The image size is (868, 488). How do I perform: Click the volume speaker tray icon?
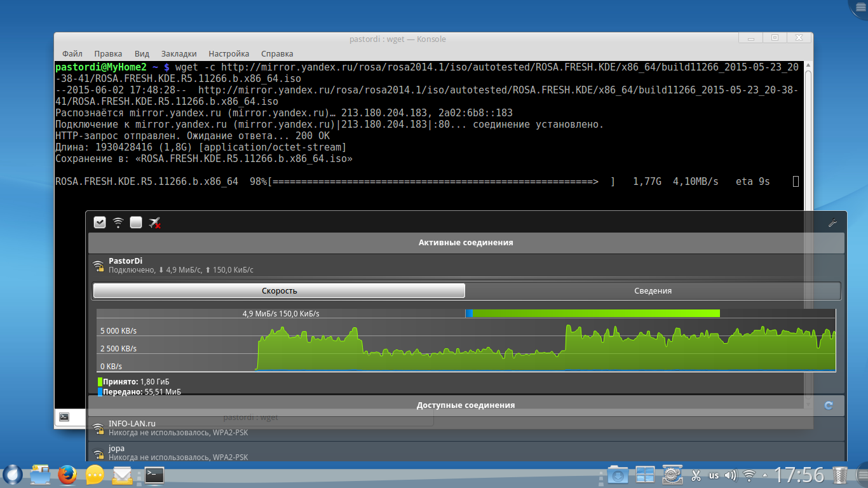731,475
